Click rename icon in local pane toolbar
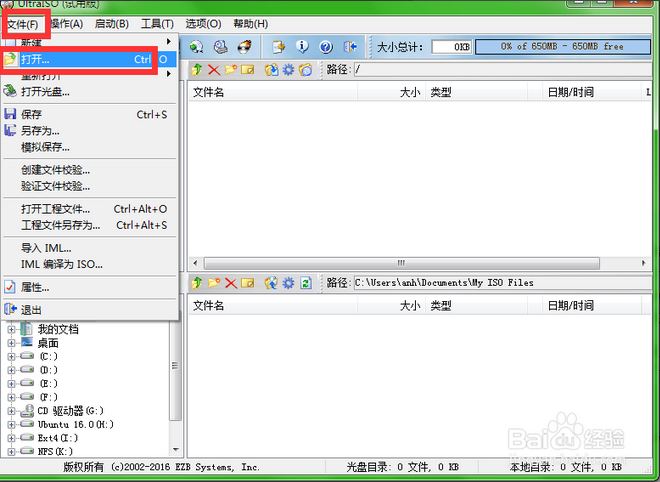Viewport: 660px width, 482px height. tap(248, 283)
